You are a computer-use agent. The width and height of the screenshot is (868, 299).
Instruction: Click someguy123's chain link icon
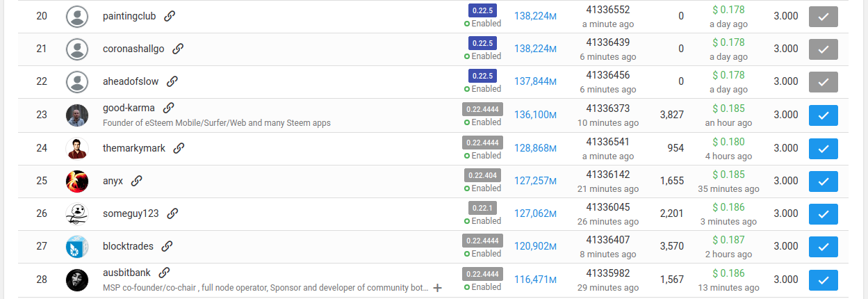click(172, 213)
